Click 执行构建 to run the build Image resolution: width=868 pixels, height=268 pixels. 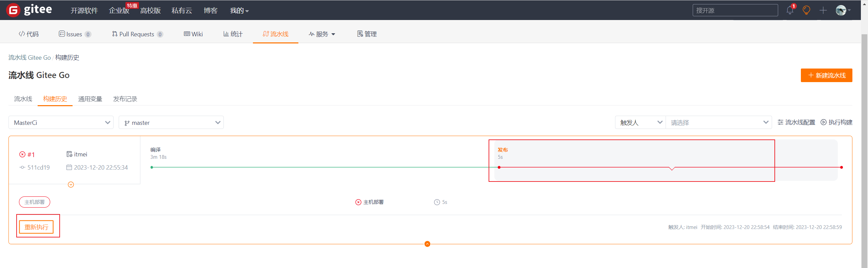click(836, 122)
